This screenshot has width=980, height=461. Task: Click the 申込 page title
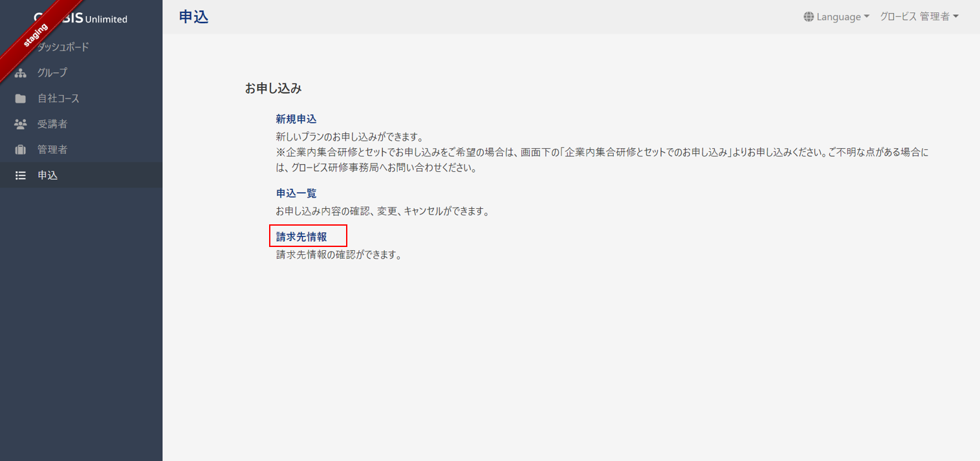click(x=194, y=17)
